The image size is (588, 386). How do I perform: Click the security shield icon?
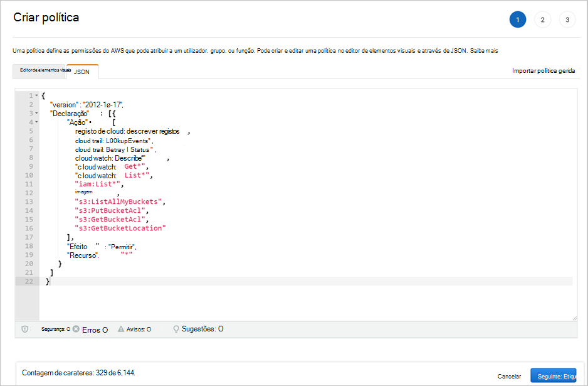pyautogui.click(x=25, y=329)
